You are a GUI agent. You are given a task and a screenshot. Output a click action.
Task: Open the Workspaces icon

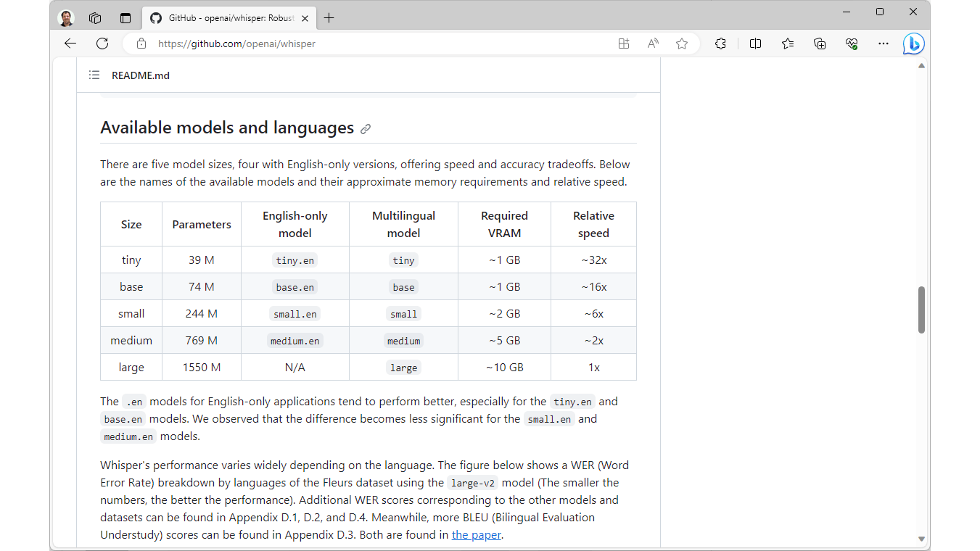tap(94, 18)
